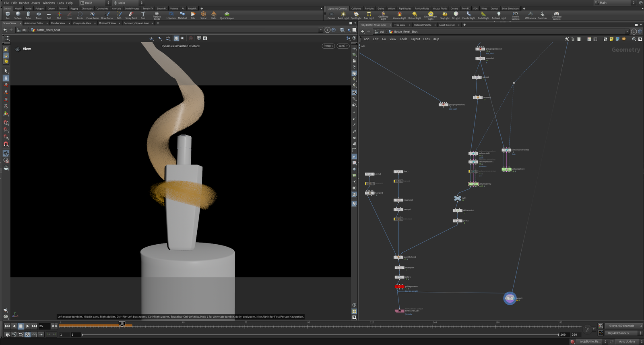Create a Box from the shelf
Screen dimensions: 644x345
tap(8, 15)
